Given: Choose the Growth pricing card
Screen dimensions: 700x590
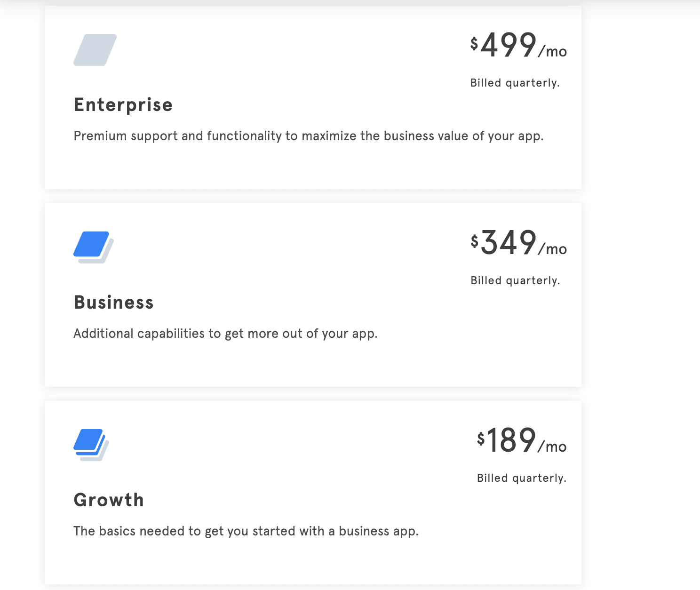Looking at the screenshot, I should click(x=313, y=493).
